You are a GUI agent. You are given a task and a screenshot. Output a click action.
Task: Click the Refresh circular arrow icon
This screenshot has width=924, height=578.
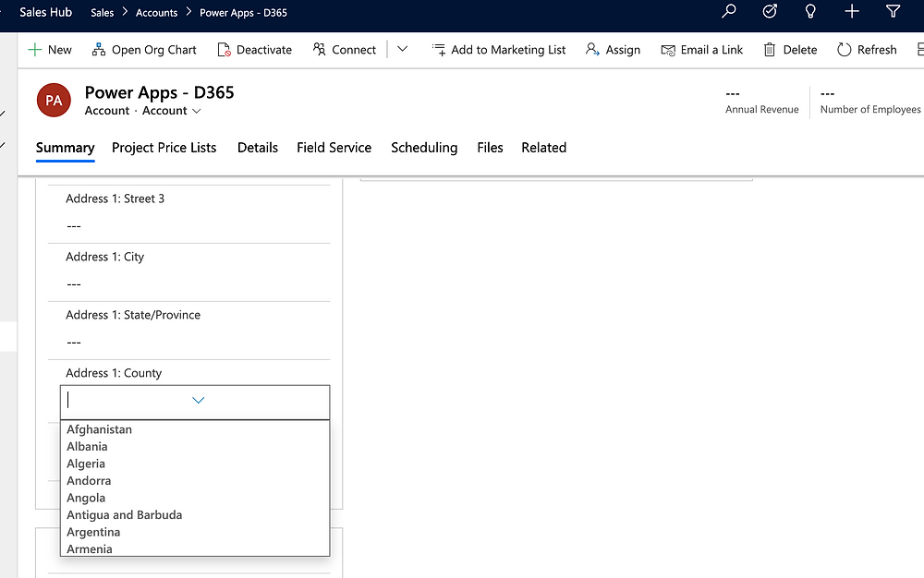844,50
